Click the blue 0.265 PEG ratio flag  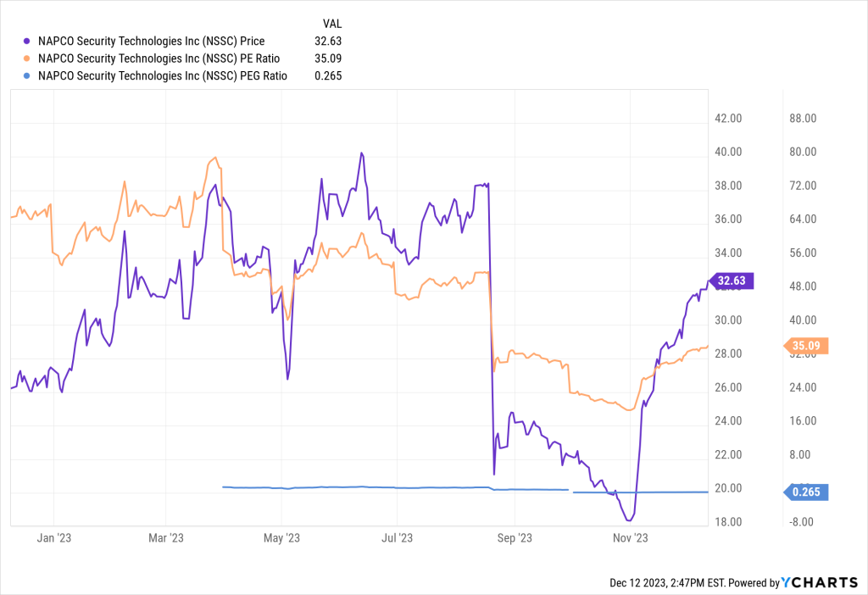pyautogui.click(x=804, y=492)
